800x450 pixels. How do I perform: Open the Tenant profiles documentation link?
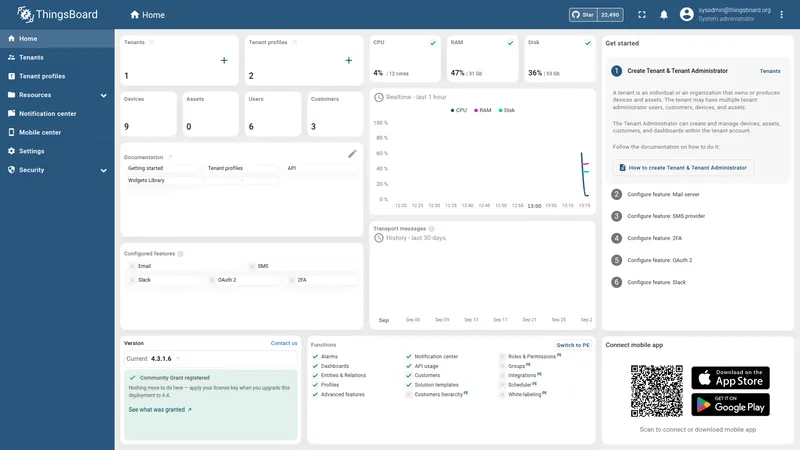pos(241,168)
